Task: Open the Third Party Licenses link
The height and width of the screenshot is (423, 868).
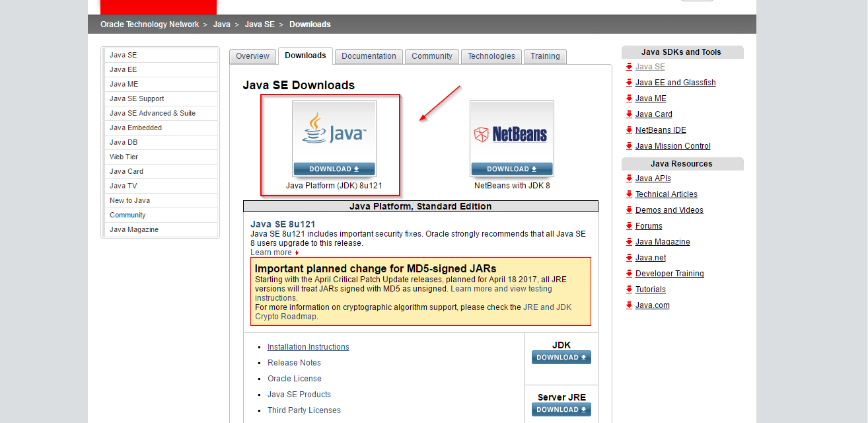Action: [304, 410]
